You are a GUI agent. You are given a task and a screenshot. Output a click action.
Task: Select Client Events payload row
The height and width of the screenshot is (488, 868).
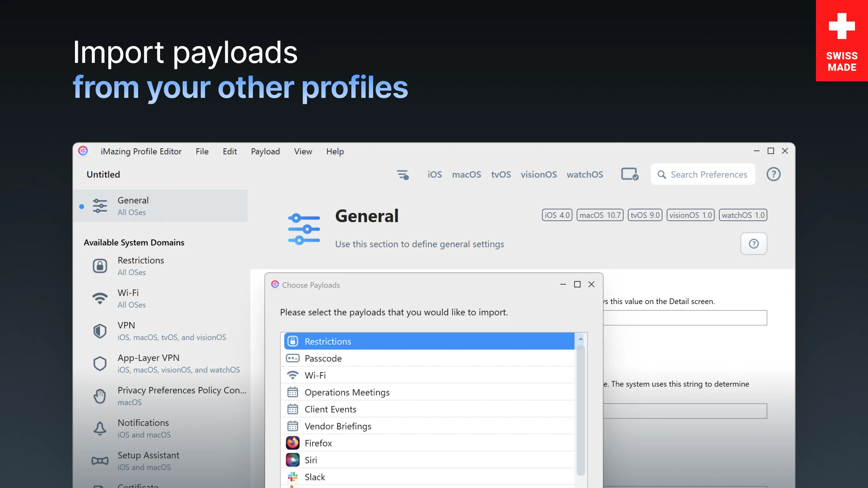tap(428, 409)
